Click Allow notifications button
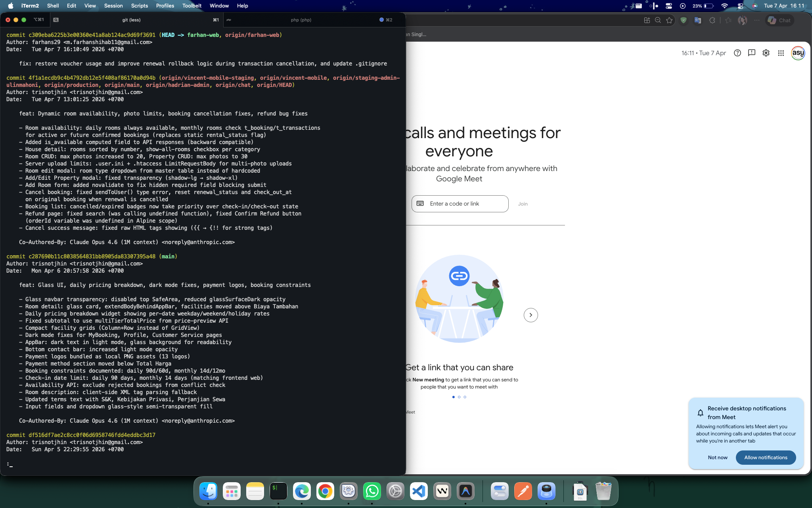This screenshot has height=508, width=812. (766, 458)
